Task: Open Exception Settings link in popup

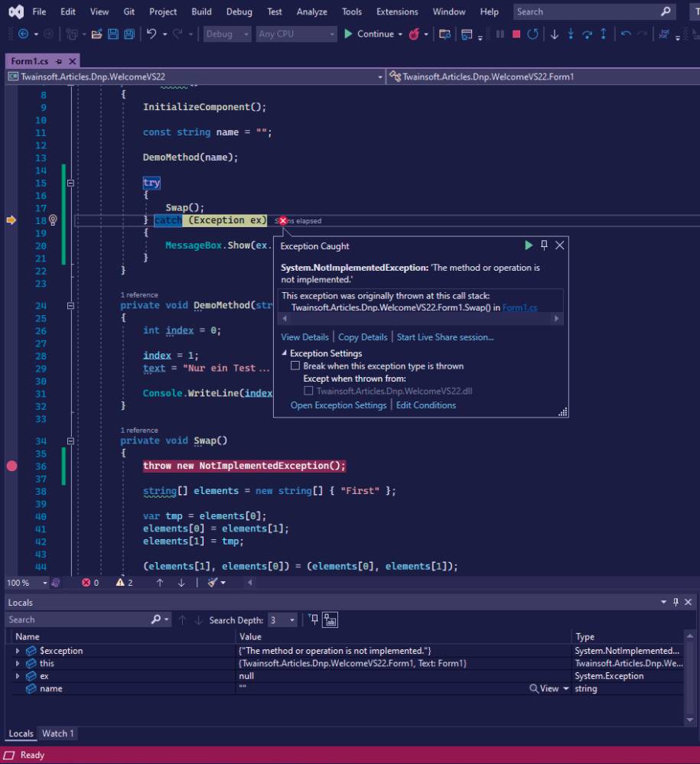Action: [x=338, y=405]
